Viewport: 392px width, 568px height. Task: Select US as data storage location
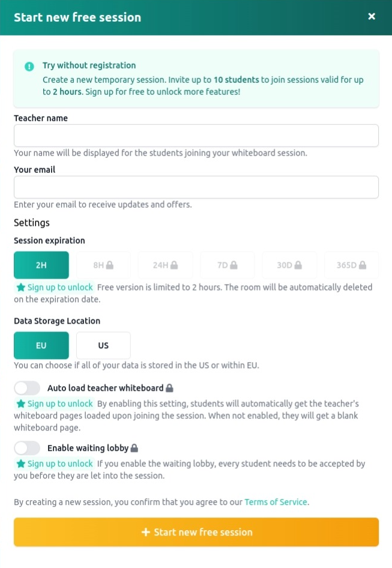point(103,345)
